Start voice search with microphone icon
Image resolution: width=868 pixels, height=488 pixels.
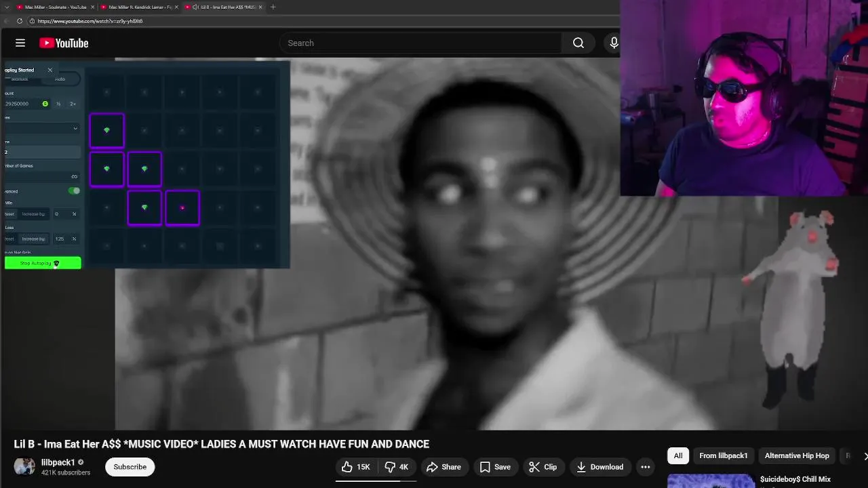tap(614, 43)
